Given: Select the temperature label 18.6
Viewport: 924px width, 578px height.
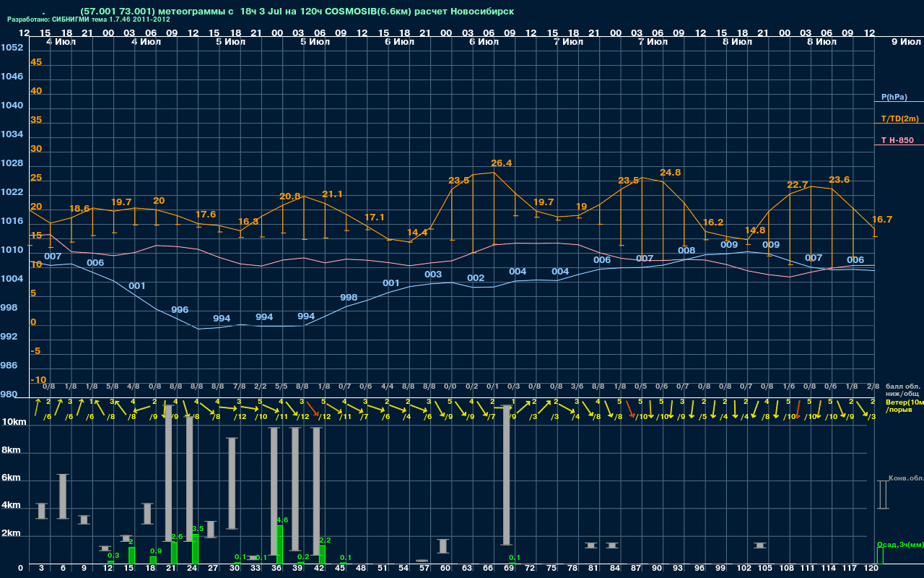Looking at the screenshot, I should coord(79,208).
